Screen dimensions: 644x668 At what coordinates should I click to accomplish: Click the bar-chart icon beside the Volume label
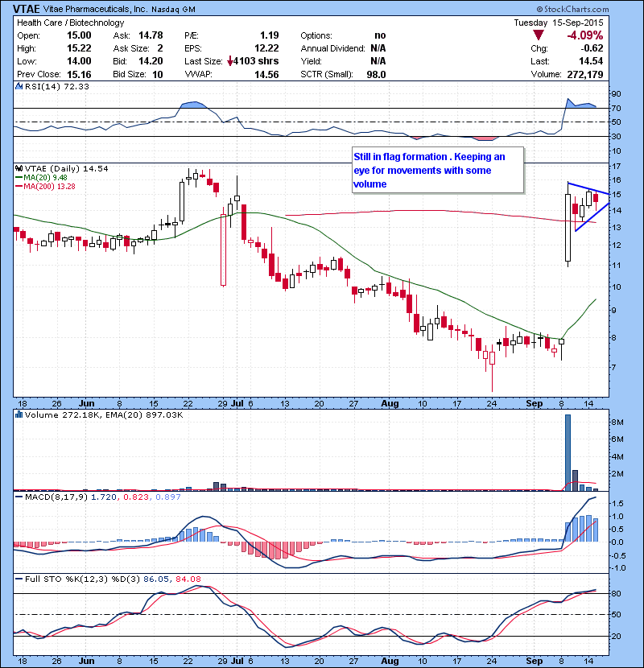pos(19,414)
